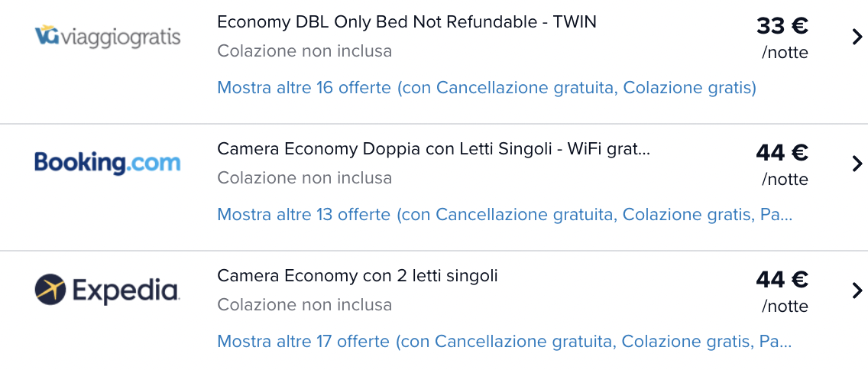This screenshot has height=370, width=868.
Task: Click the Booking.com logo
Action: (108, 163)
